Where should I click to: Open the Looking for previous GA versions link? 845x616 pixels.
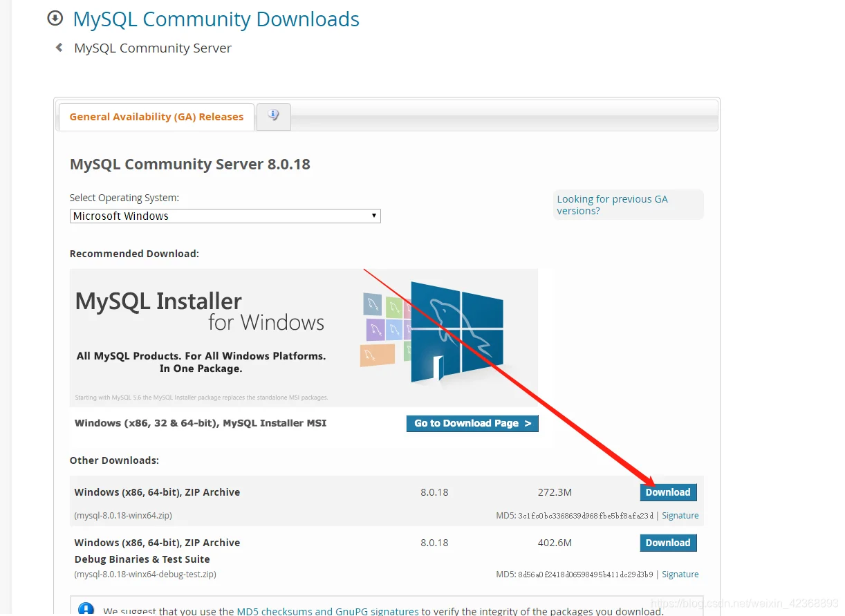(611, 205)
